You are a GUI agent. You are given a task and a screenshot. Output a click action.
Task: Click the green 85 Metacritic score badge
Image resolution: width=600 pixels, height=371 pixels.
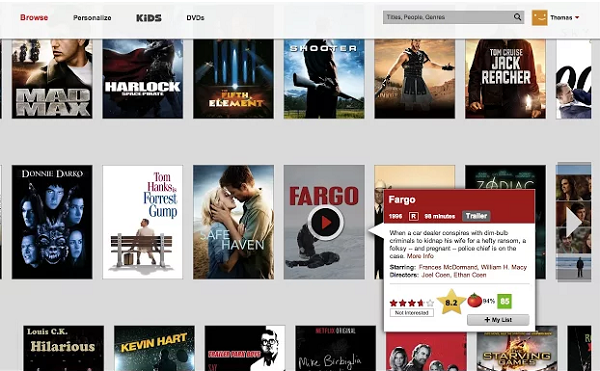505,301
